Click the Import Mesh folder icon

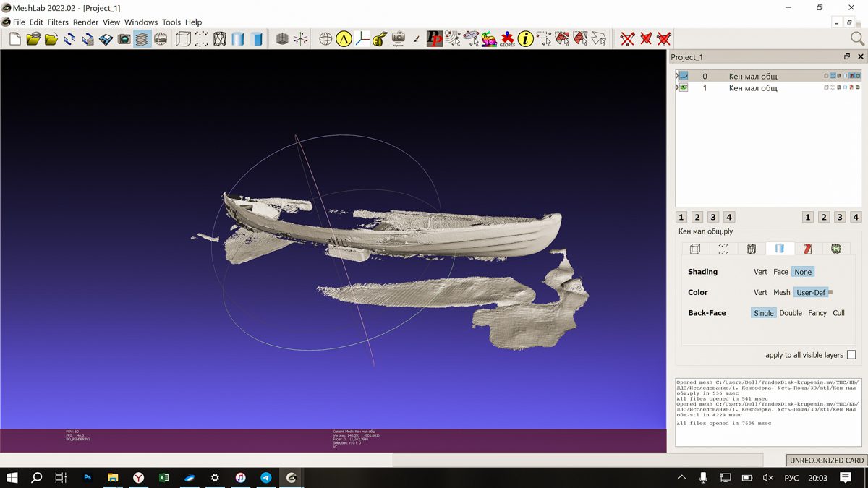click(51, 39)
